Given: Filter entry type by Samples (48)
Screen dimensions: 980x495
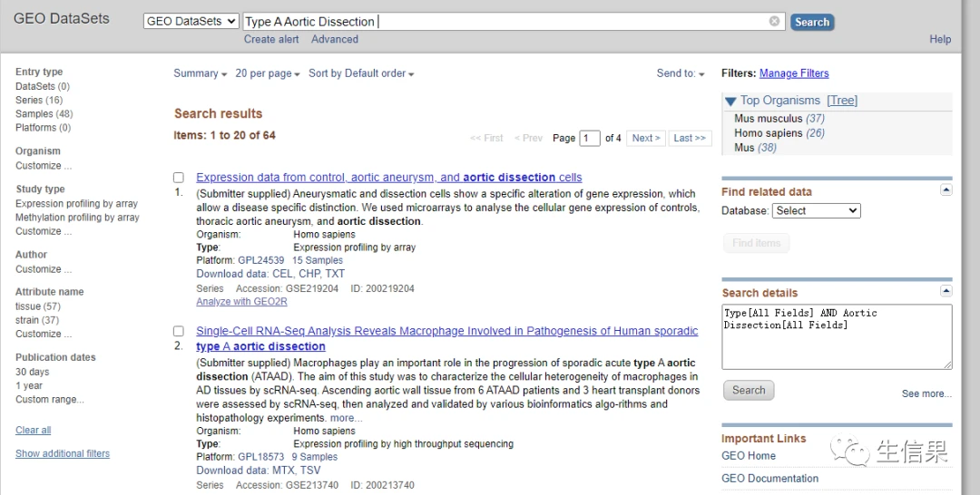Looking at the screenshot, I should pyautogui.click(x=44, y=113).
